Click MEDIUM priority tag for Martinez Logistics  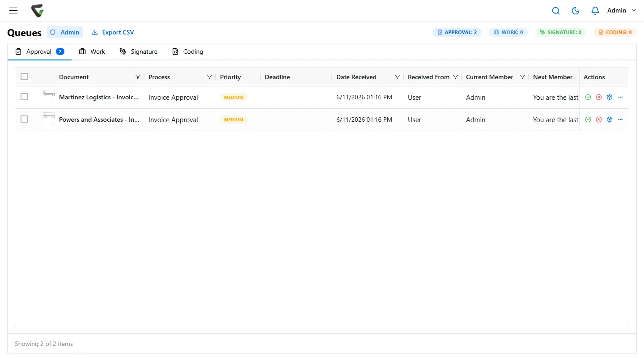[233, 97]
